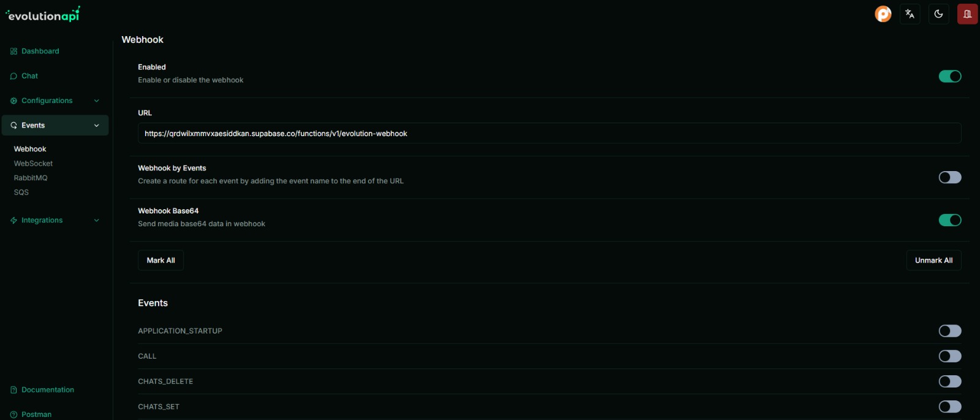Disable the webhook Enabled toggle
The width and height of the screenshot is (980, 420).
click(949, 76)
